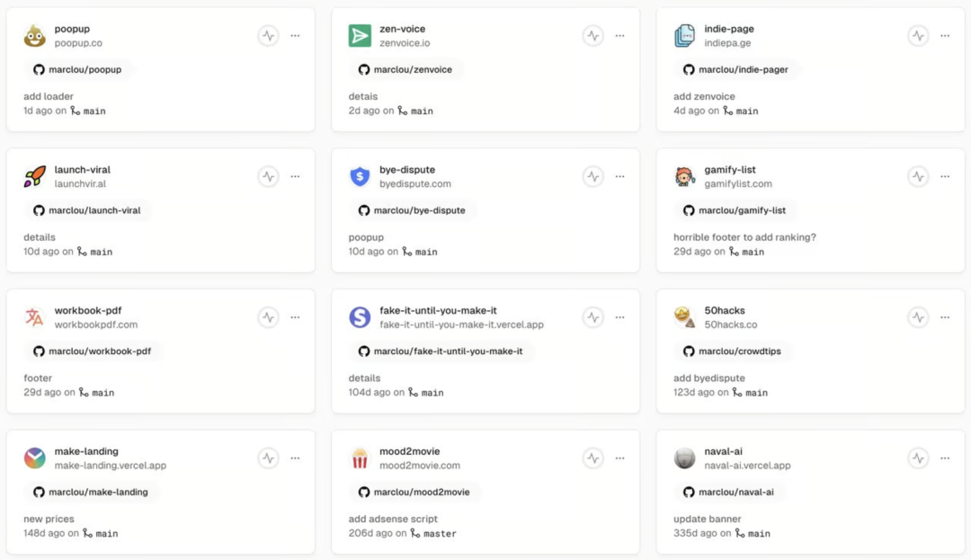Open marclou/fake-it-until-you-make-it repo link
Screen dimensions: 971x560
(x=441, y=351)
